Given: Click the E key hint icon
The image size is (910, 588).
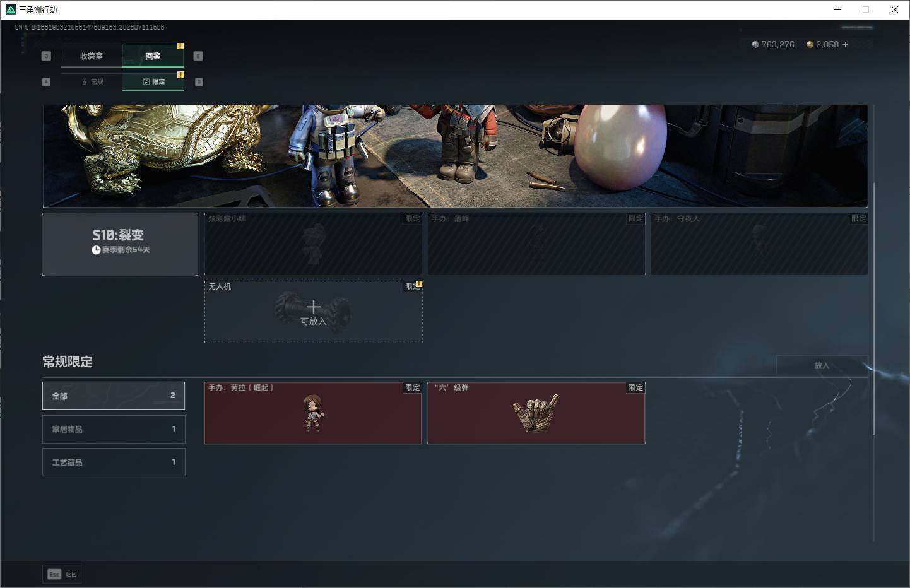Looking at the screenshot, I should (198, 56).
